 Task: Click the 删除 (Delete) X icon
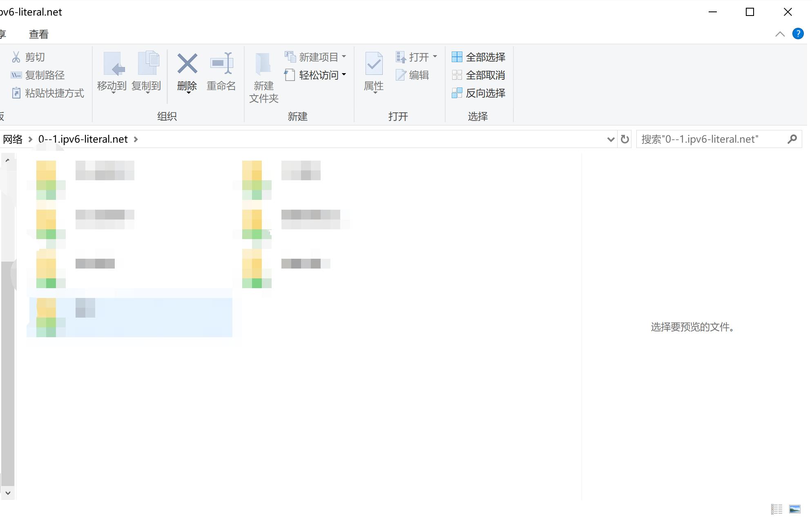click(x=187, y=64)
